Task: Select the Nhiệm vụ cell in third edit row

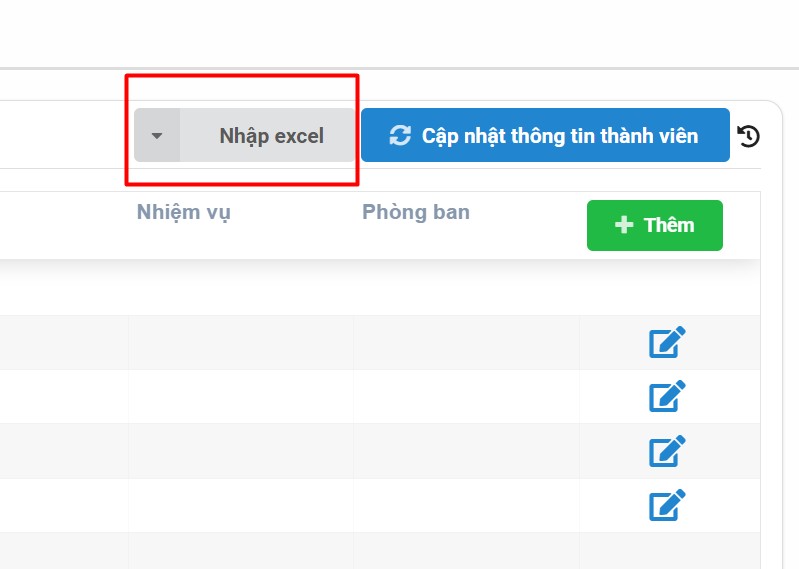Action: coord(240,451)
